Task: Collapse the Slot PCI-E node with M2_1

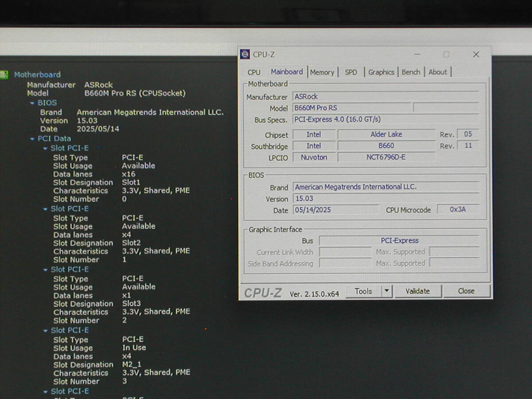Action: (45, 330)
